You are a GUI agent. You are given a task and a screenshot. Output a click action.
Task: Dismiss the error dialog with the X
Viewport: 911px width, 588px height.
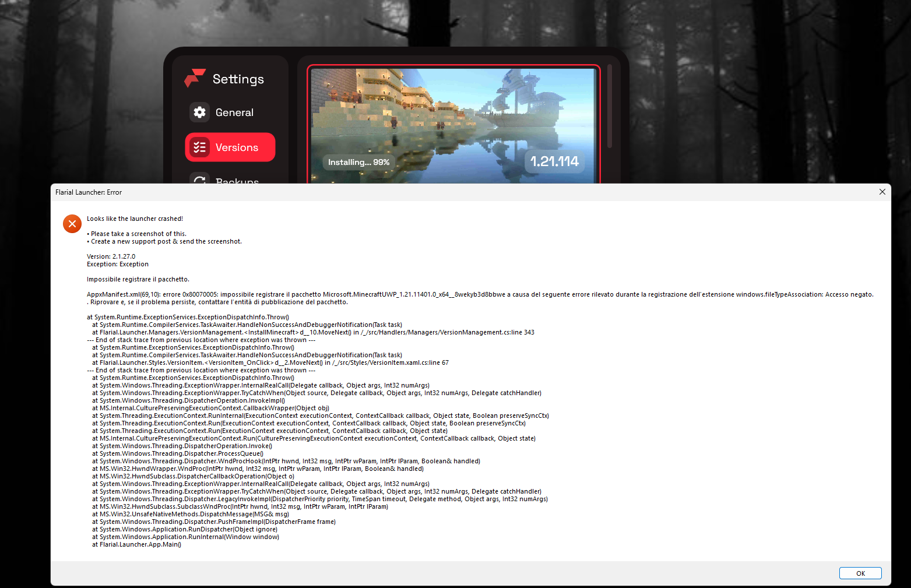click(x=882, y=192)
